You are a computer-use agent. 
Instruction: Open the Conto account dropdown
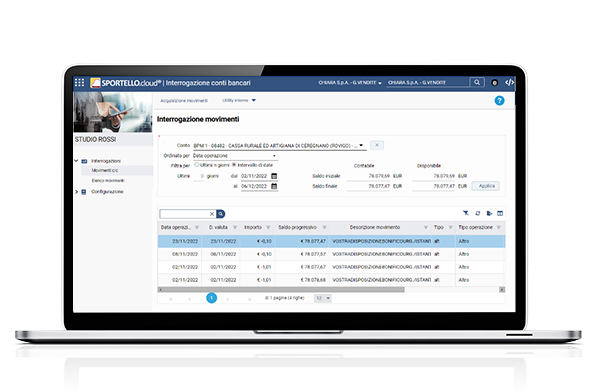point(279,145)
